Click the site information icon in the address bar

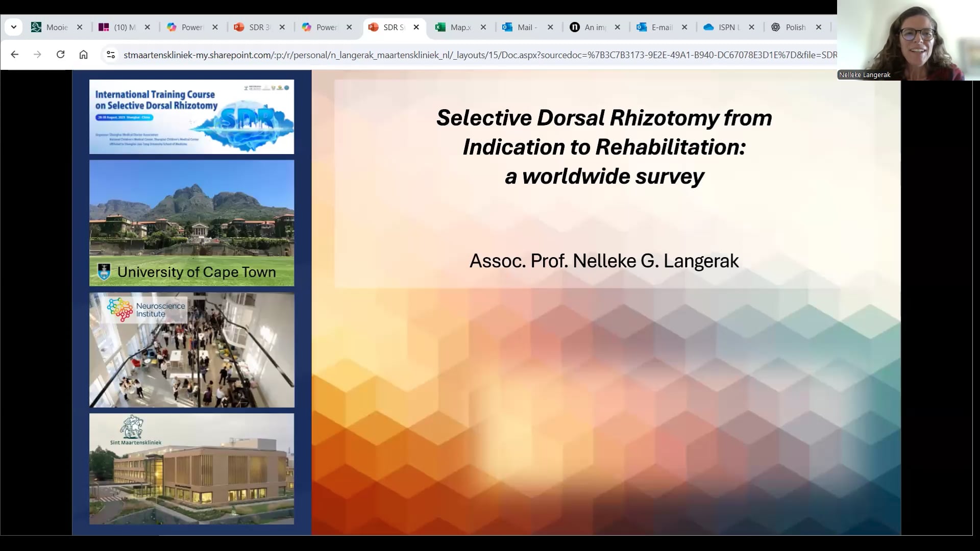[x=111, y=54]
